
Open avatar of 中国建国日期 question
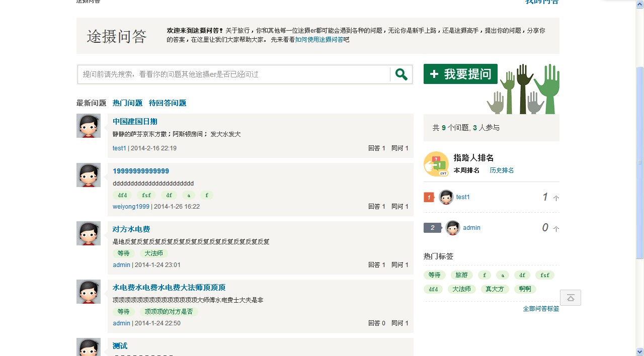pyautogui.click(x=89, y=126)
